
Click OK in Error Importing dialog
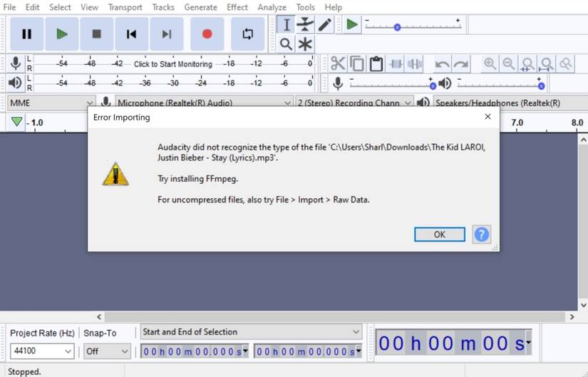(440, 234)
